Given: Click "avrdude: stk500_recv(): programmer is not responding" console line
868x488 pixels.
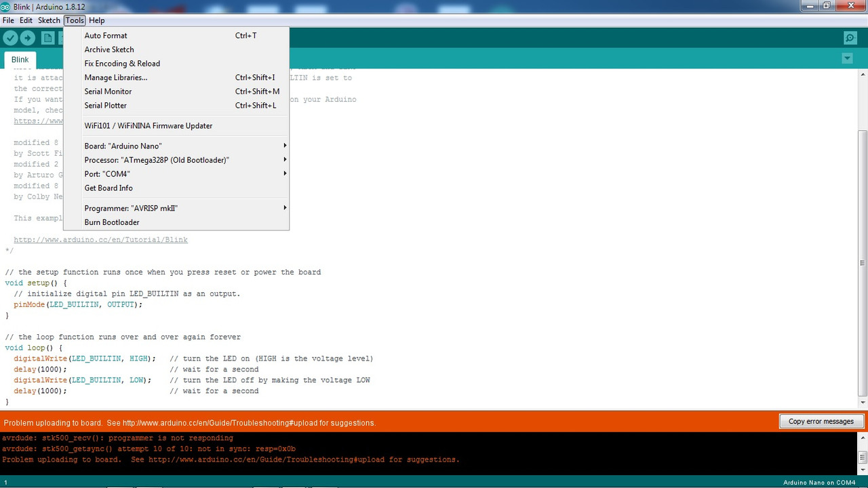Looking at the screenshot, I should point(117,438).
